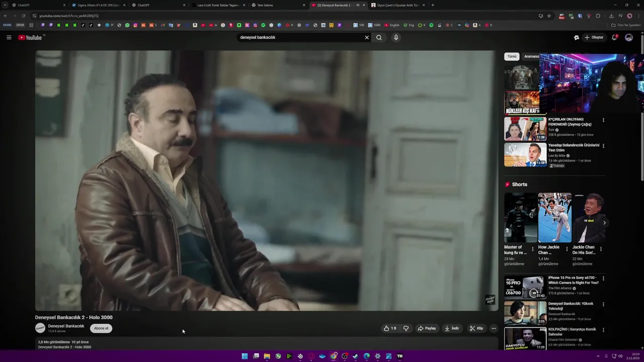The height and width of the screenshot is (362, 644).
Task: Switch to the Yeni Sekme tab
Action: click(x=278, y=5)
